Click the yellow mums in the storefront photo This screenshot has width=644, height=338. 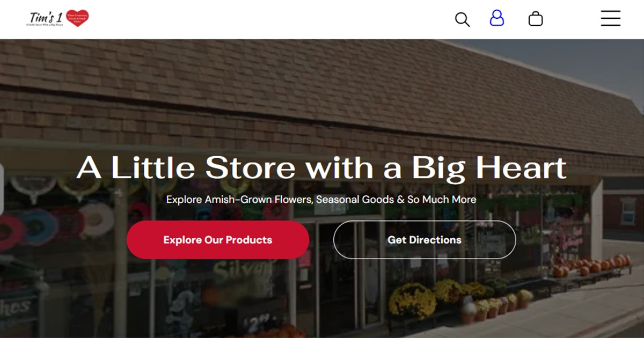point(412,300)
